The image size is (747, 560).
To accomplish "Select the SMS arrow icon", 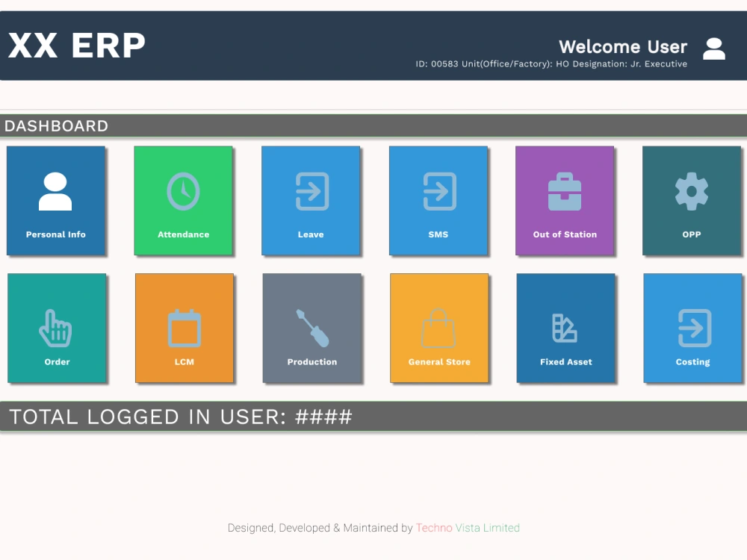I will point(440,191).
